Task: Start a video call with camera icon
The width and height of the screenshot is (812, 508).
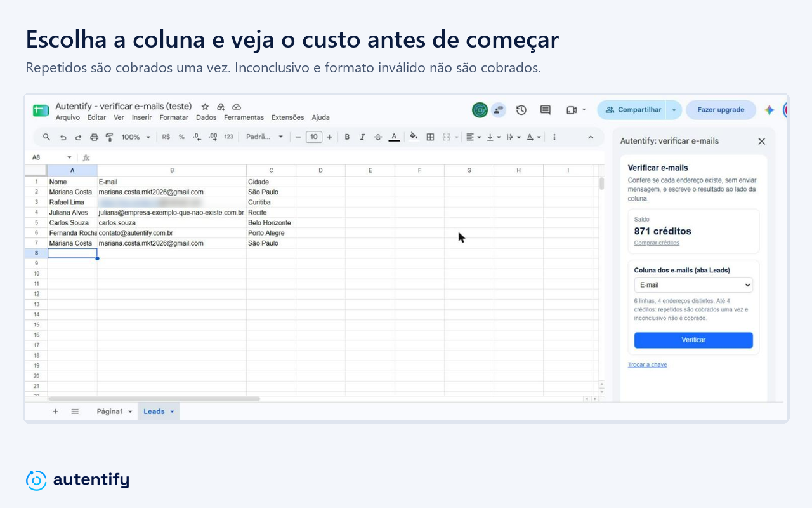Action: point(572,110)
